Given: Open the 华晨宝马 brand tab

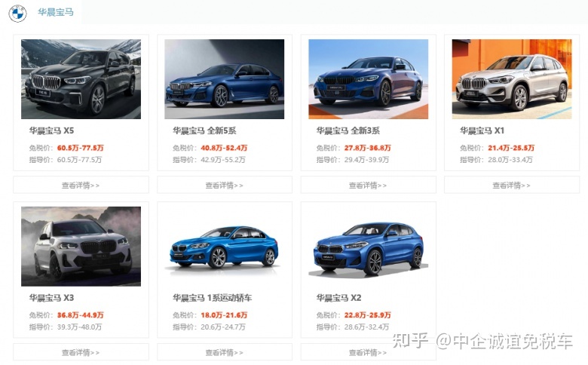Looking at the screenshot, I should [56, 12].
